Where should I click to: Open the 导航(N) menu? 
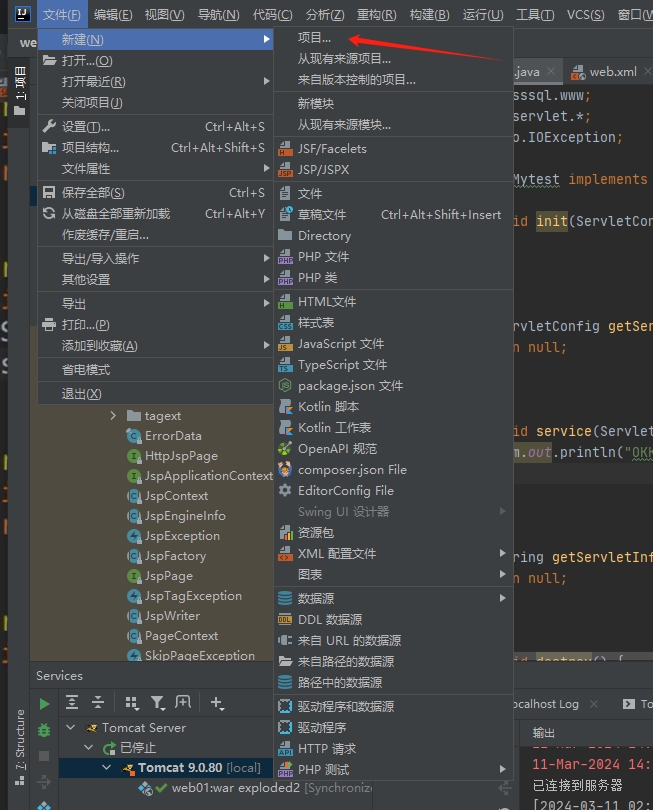(219, 14)
